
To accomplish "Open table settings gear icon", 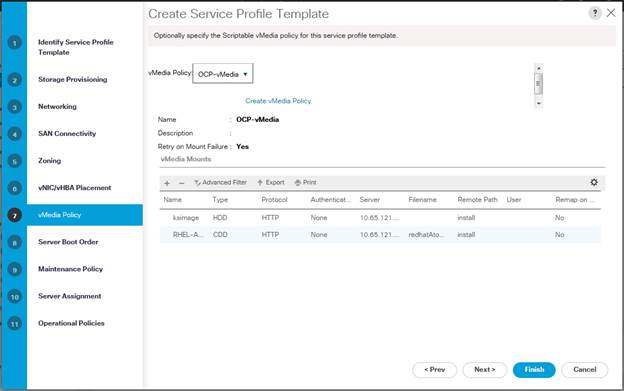I will pos(594,182).
